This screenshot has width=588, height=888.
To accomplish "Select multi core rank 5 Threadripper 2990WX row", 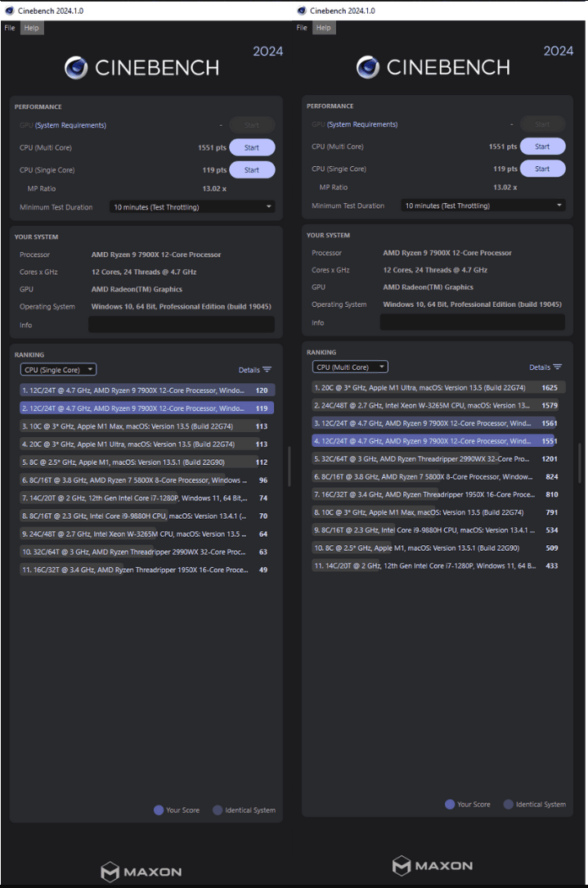I will point(438,458).
